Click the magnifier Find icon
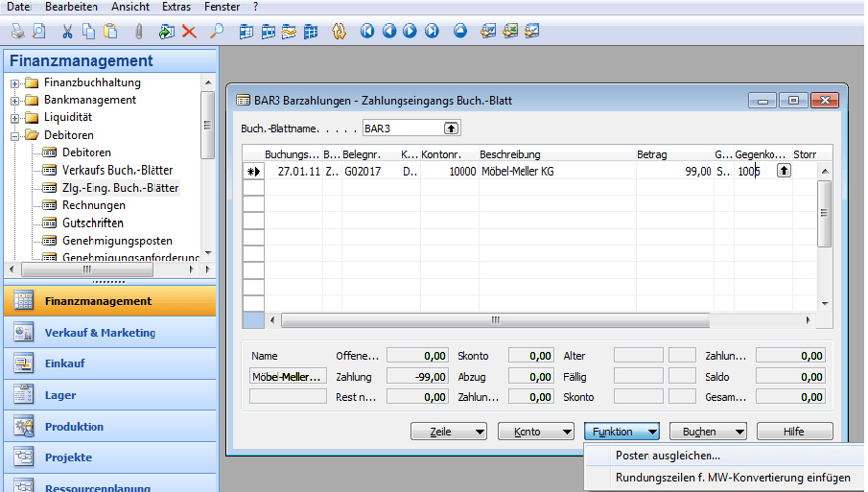Image resolution: width=868 pixels, height=492 pixels. pos(217,31)
